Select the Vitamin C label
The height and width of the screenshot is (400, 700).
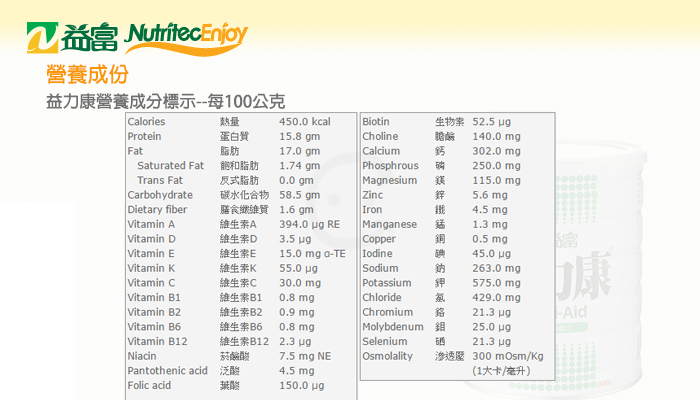click(x=151, y=283)
